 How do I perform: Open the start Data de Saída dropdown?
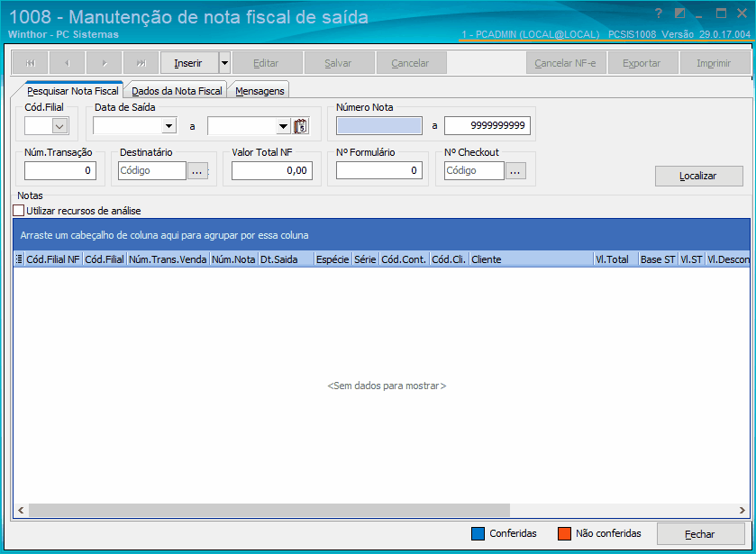click(x=169, y=126)
